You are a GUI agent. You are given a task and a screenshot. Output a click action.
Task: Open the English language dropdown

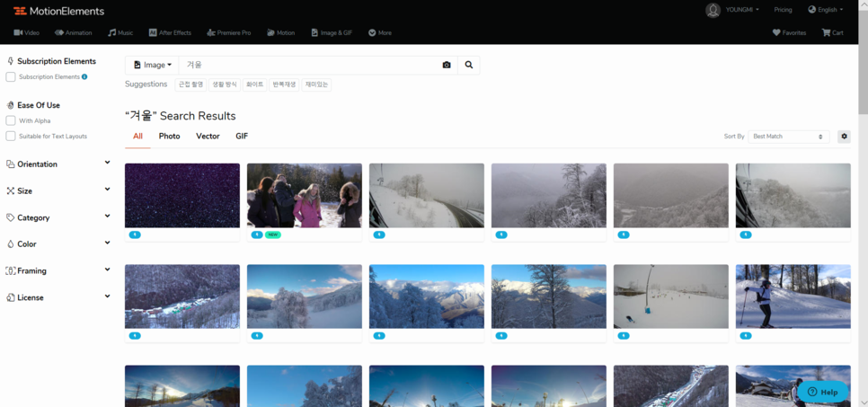pyautogui.click(x=826, y=10)
